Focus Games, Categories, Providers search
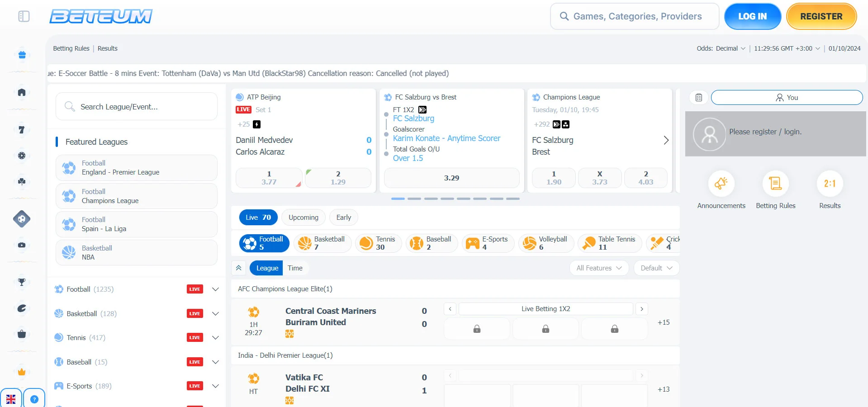Viewport: 868px width, 407px height. 634,16
